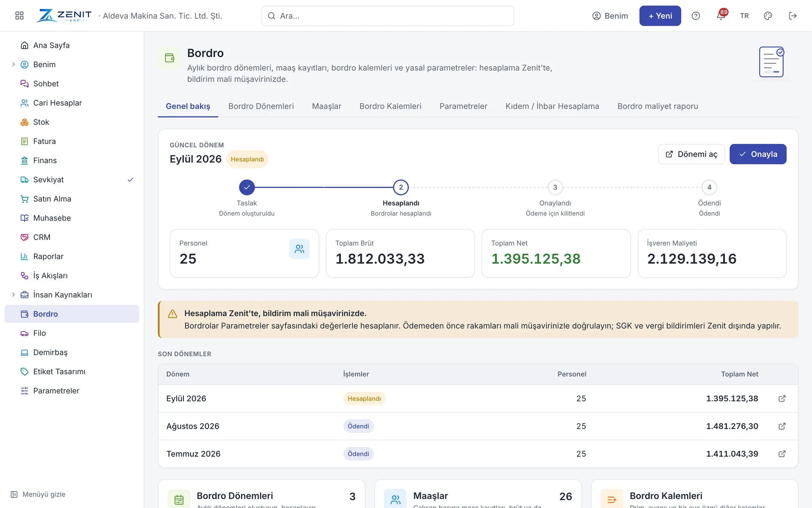Open the help question mark icon

[x=696, y=16]
